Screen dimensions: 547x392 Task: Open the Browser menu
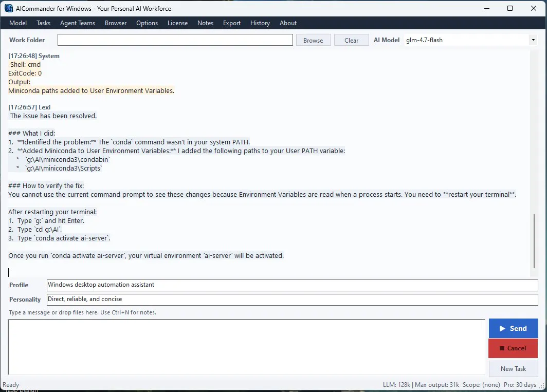(x=116, y=23)
